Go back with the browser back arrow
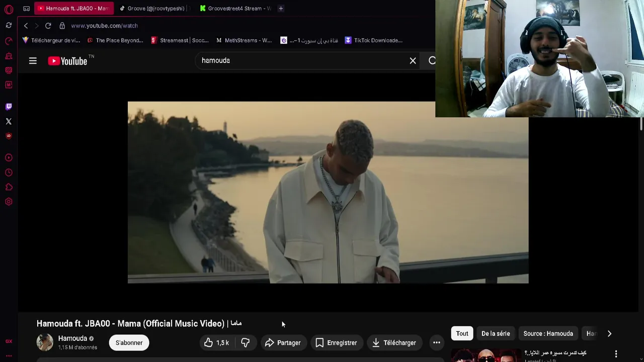 coord(26,26)
